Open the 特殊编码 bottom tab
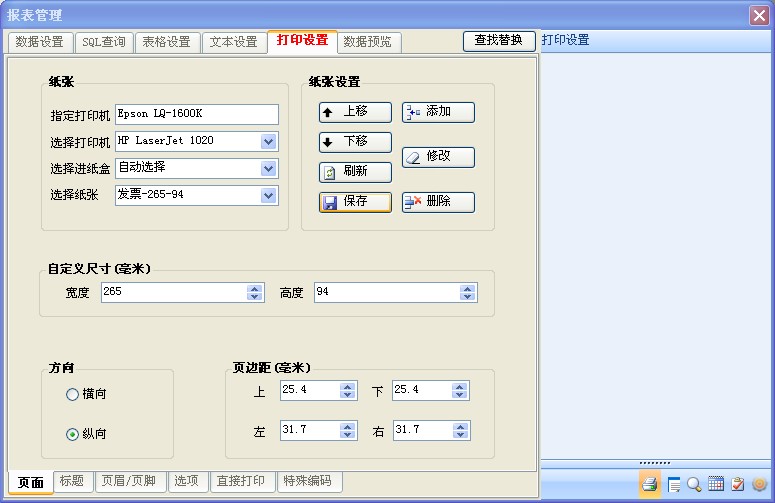Viewport: 775px width, 503px height. [x=308, y=481]
